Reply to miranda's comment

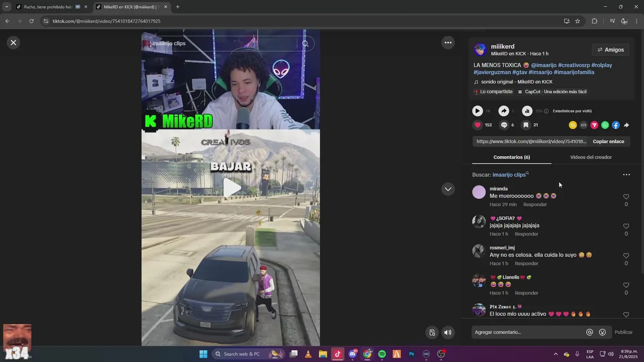point(535,205)
